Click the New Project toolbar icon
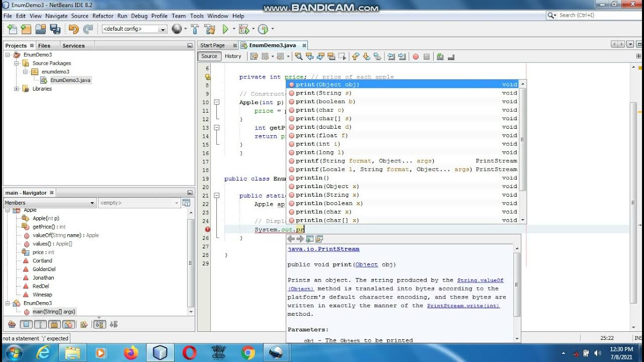 26,29
